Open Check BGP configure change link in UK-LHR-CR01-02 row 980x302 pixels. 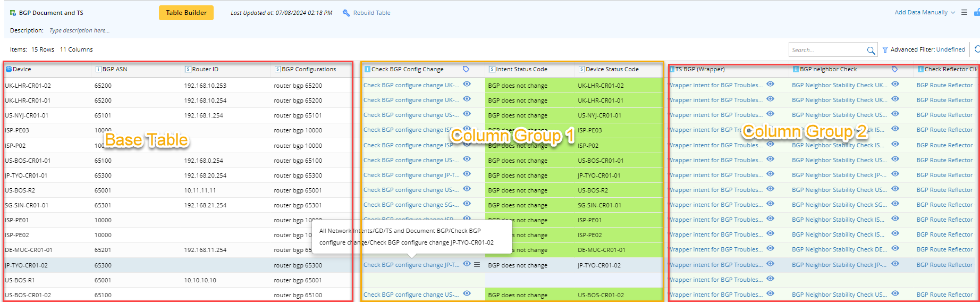pyautogui.click(x=411, y=85)
